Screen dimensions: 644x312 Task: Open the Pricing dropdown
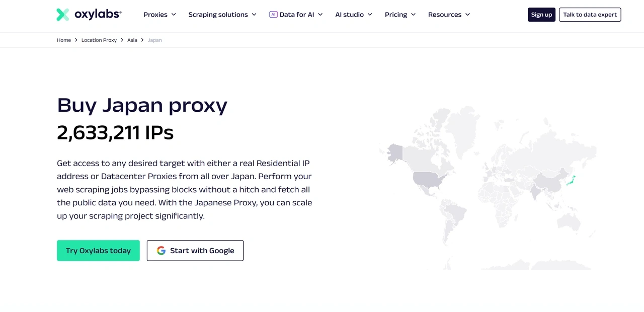tap(399, 15)
